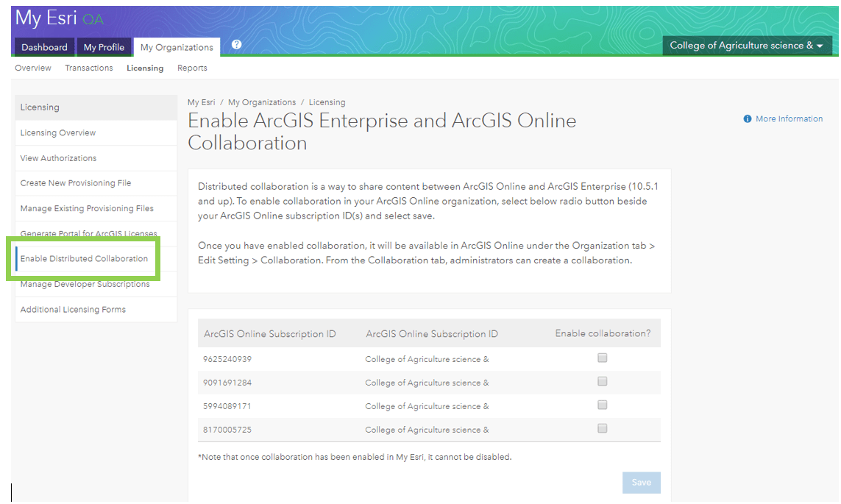
Task: Select subscription ID 5994089171 text
Action: pyautogui.click(x=227, y=406)
